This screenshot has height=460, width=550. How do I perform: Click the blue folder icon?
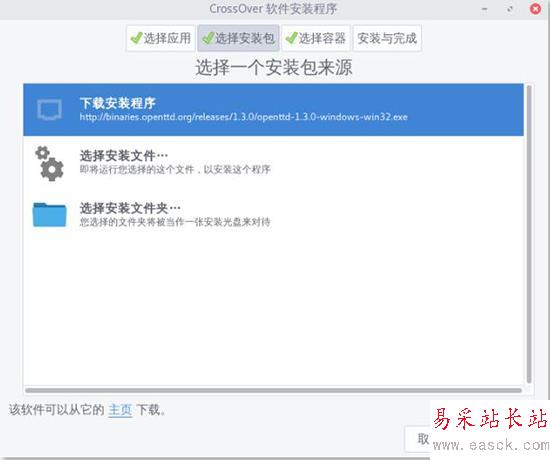(49, 214)
